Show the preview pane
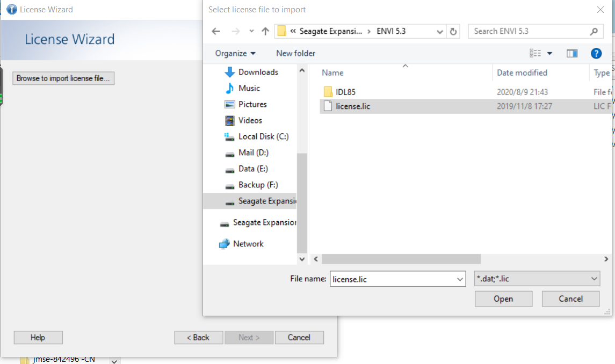Screen dimensions: 615x364 click(572, 53)
